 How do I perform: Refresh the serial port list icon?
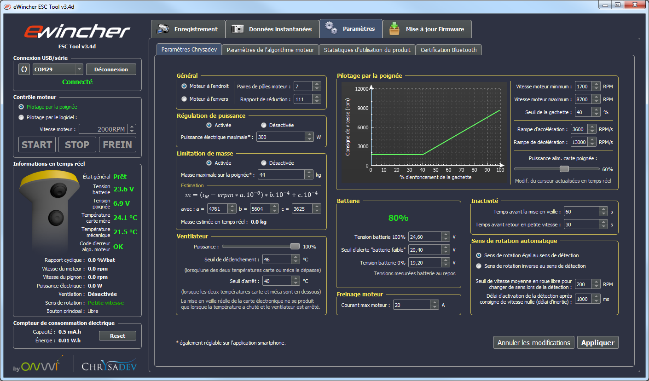point(24,69)
